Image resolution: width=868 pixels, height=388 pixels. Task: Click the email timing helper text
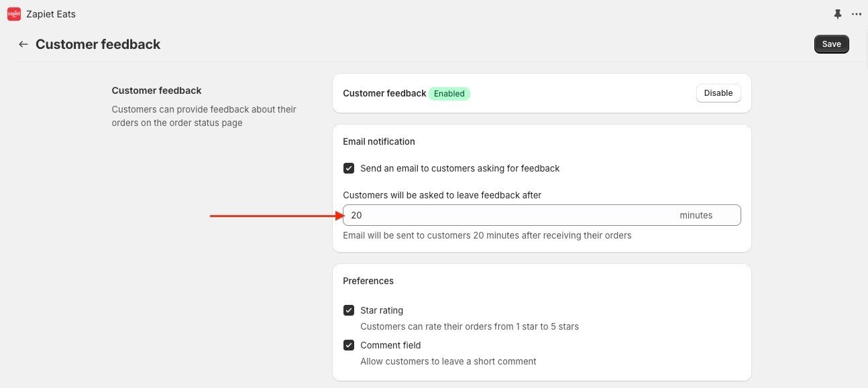click(x=487, y=235)
